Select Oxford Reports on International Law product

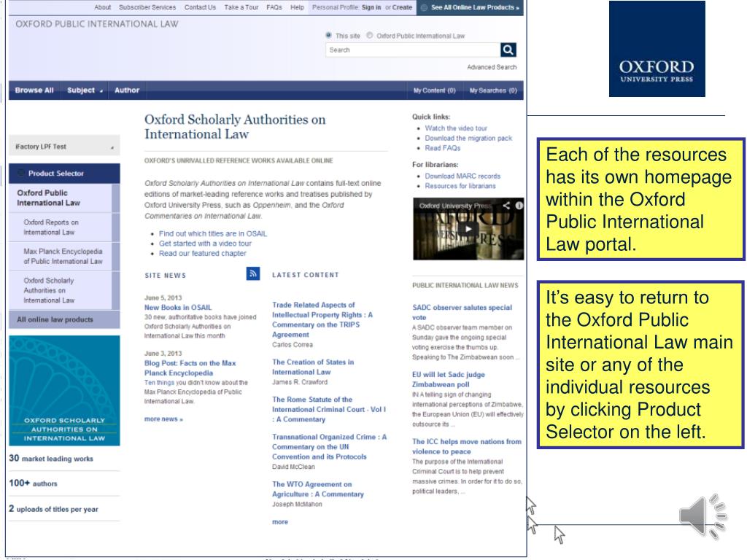[51, 227]
